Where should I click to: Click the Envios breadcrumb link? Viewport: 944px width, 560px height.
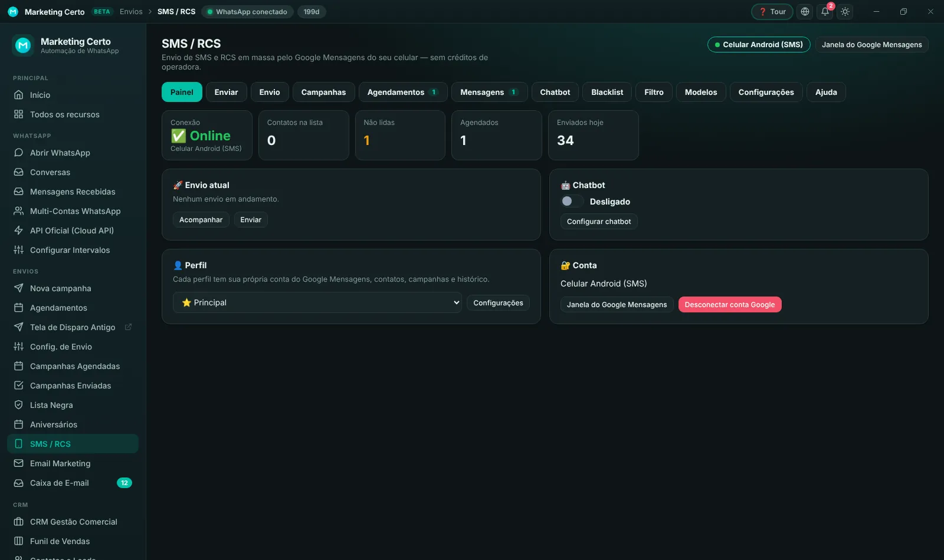point(131,12)
